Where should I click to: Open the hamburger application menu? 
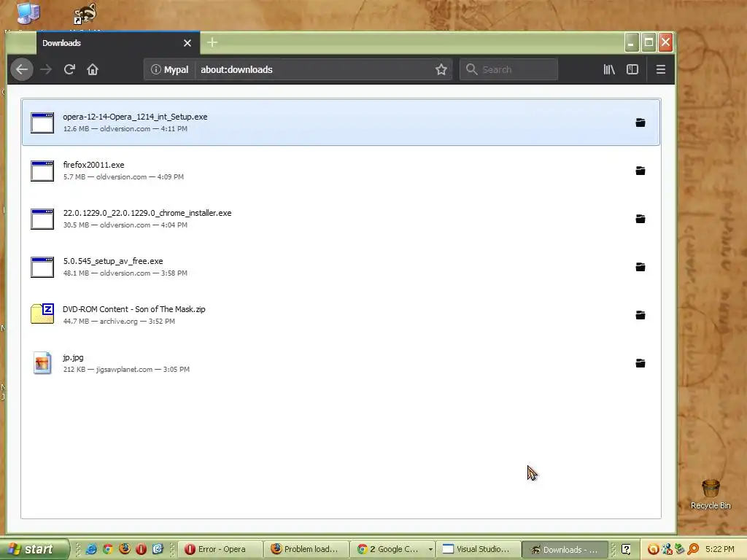pyautogui.click(x=661, y=69)
